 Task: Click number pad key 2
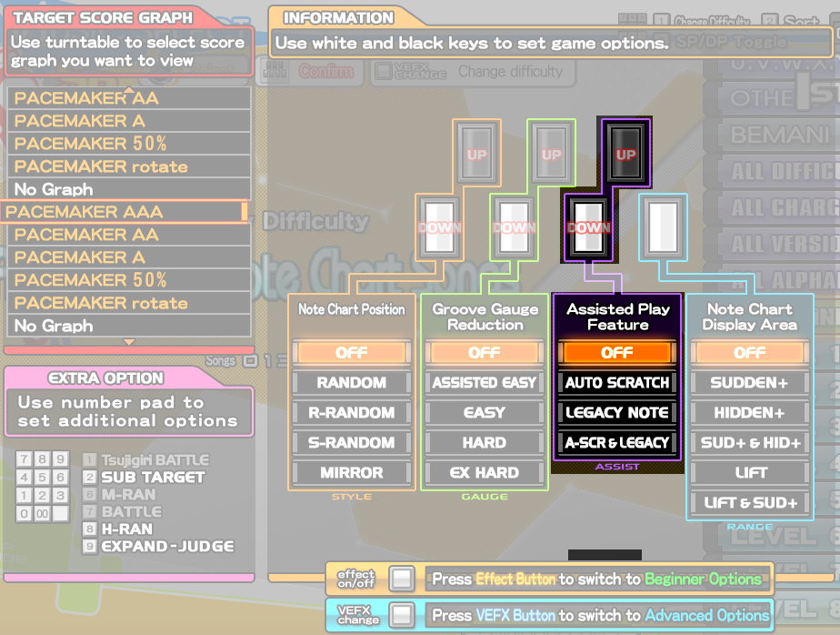pos(43,495)
